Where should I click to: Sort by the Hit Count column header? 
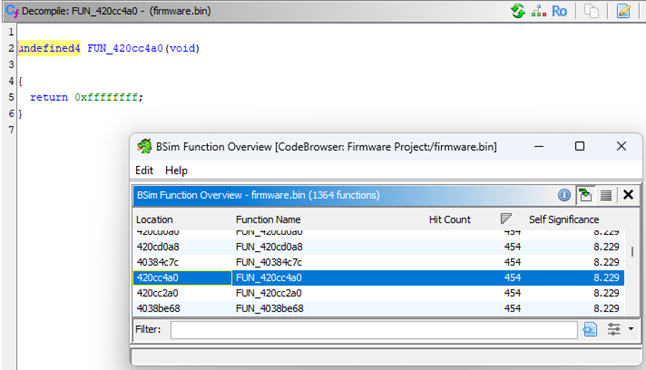(x=450, y=219)
